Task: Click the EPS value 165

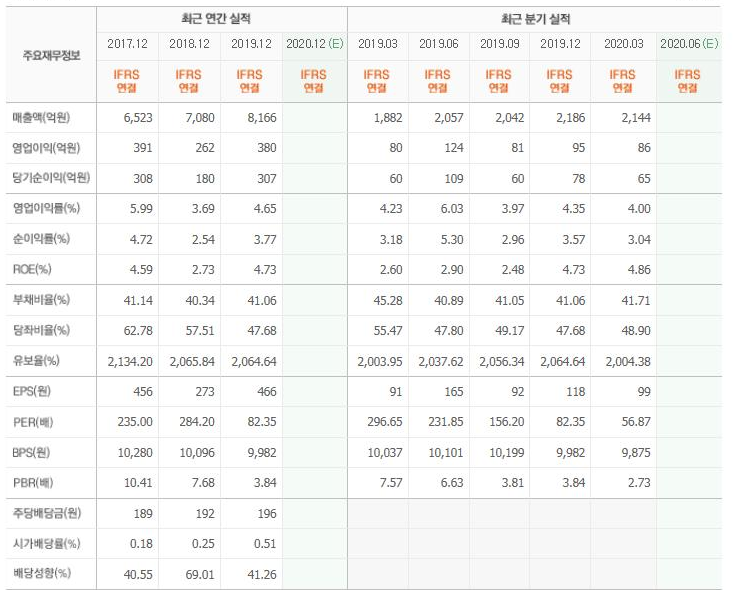Action: [x=454, y=391]
